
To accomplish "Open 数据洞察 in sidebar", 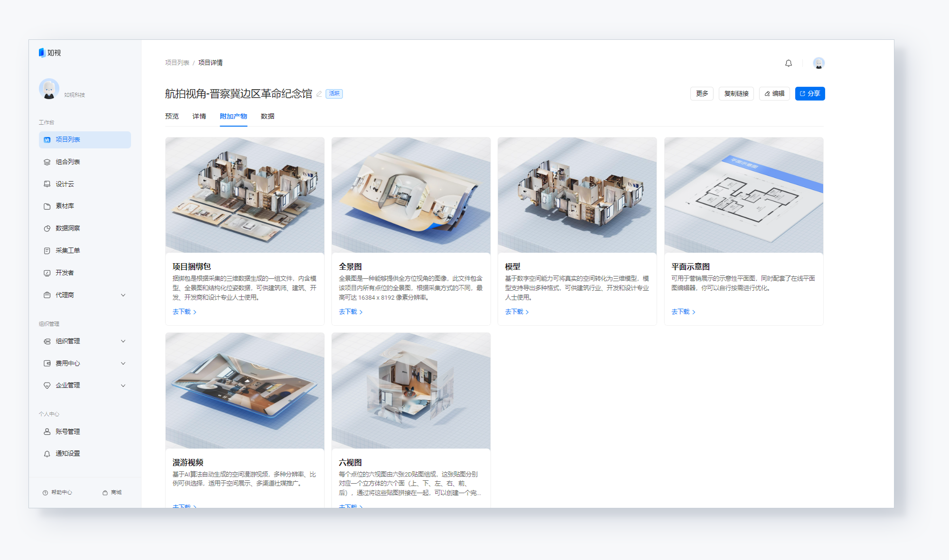I will click(85, 229).
